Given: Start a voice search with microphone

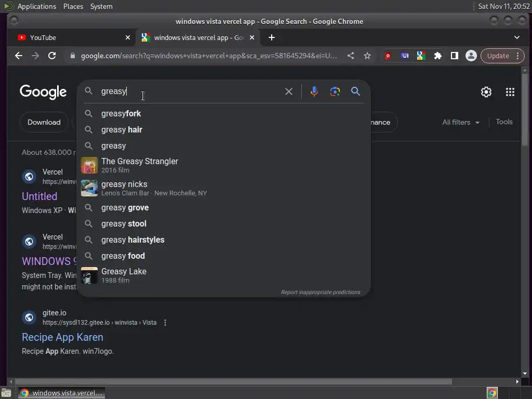Looking at the screenshot, I should 314,91.
